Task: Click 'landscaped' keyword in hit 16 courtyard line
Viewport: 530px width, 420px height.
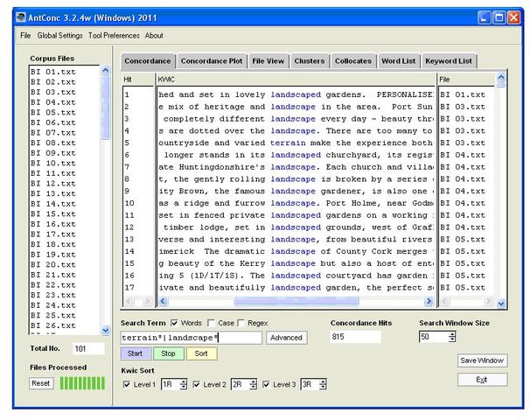Action: 296,276
